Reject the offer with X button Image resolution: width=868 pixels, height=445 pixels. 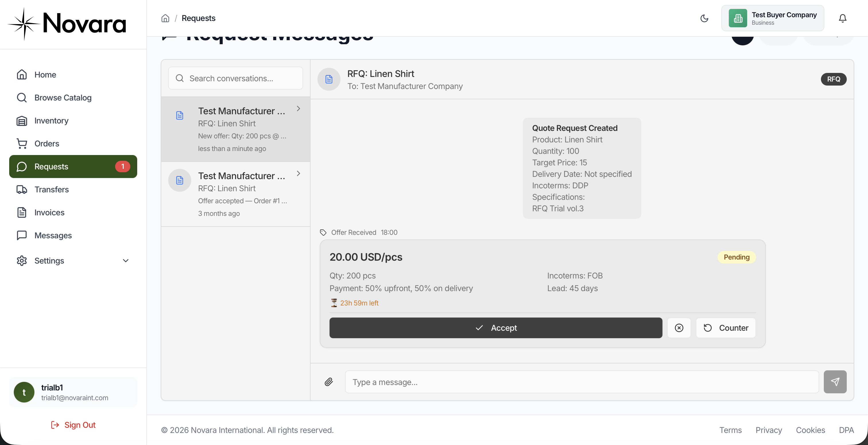click(x=679, y=328)
